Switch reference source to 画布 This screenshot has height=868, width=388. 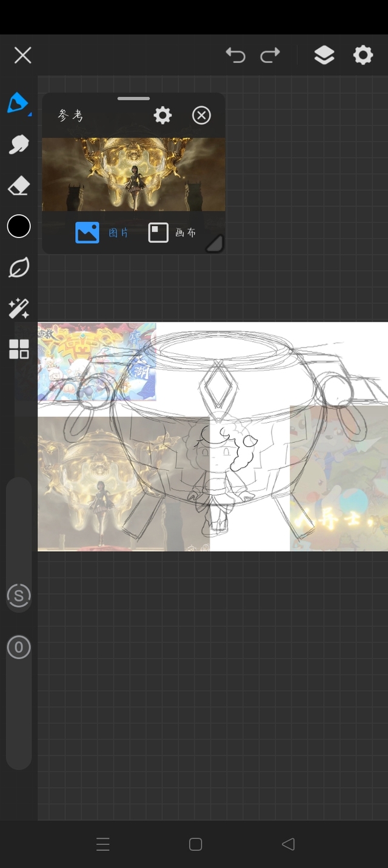point(172,233)
